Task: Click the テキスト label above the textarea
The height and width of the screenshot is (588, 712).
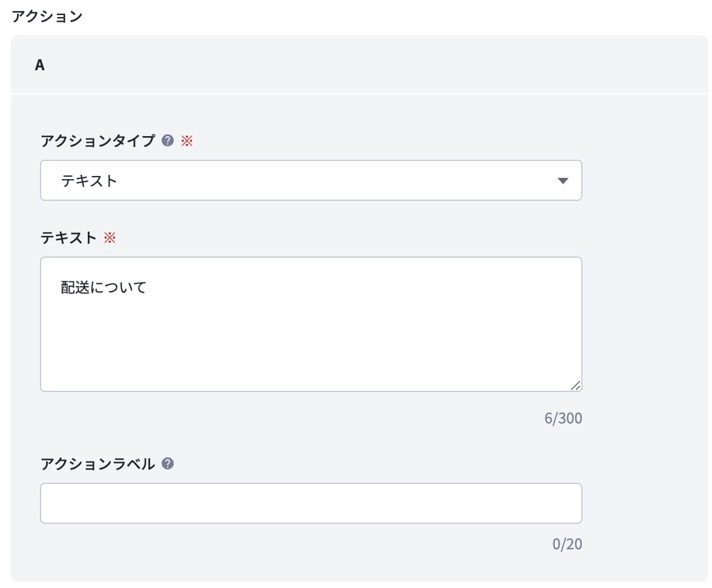Action: click(x=68, y=238)
